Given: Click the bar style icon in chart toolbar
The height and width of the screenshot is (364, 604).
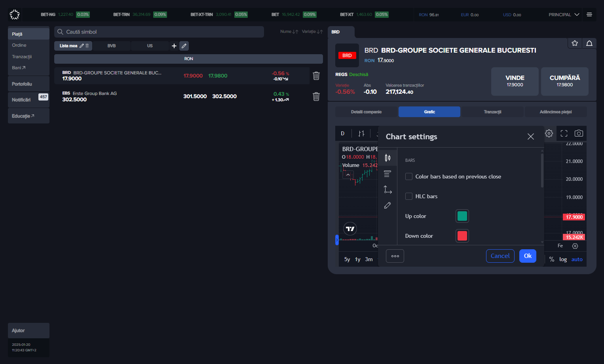Looking at the screenshot, I should pos(361,133).
